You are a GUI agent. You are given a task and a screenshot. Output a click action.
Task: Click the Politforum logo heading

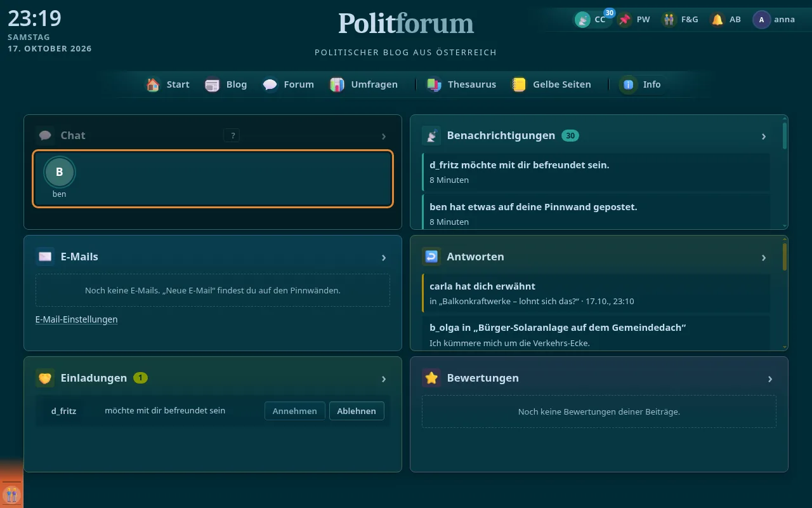pos(406,24)
